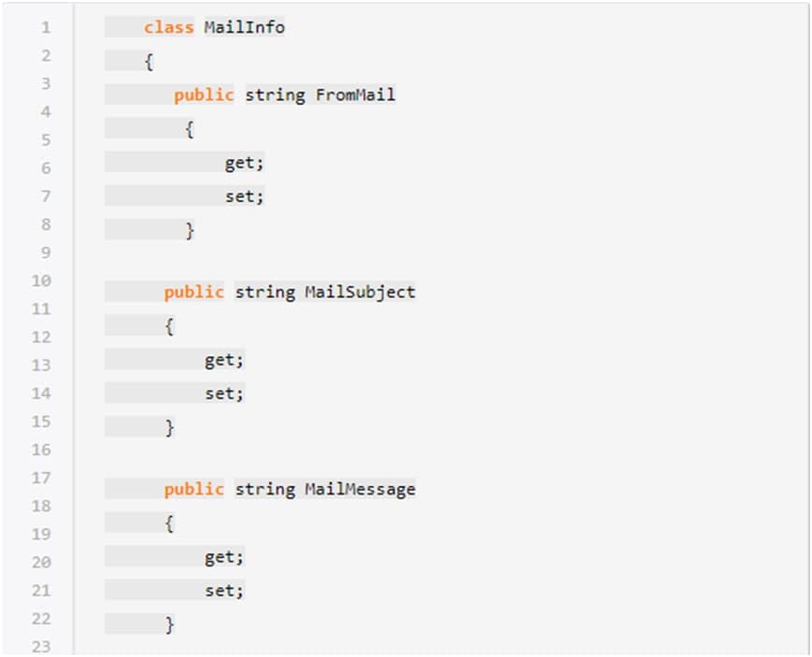Image resolution: width=812 pixels, height=657 pixels.
Task: Click the get accessor under MailMessage
Action: click(224, 557)
